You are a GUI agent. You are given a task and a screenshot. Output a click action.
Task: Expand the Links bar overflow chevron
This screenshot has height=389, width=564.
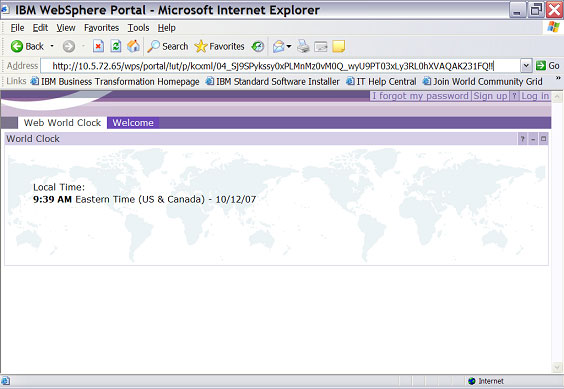(x=558, y=78)
